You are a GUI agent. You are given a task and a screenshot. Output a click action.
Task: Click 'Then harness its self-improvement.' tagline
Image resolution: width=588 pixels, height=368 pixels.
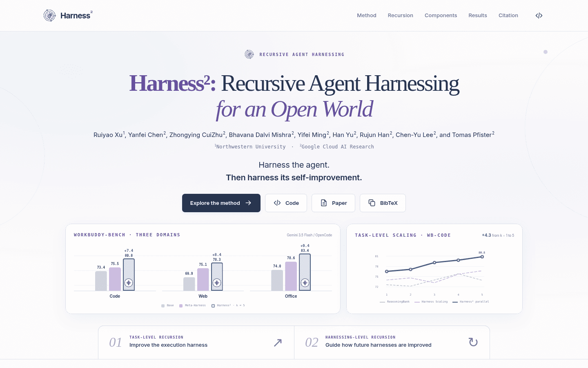click(x=294, y=177)
